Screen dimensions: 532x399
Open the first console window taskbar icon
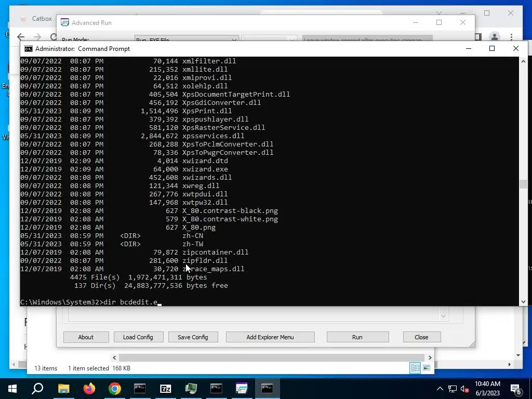(140, 389)
